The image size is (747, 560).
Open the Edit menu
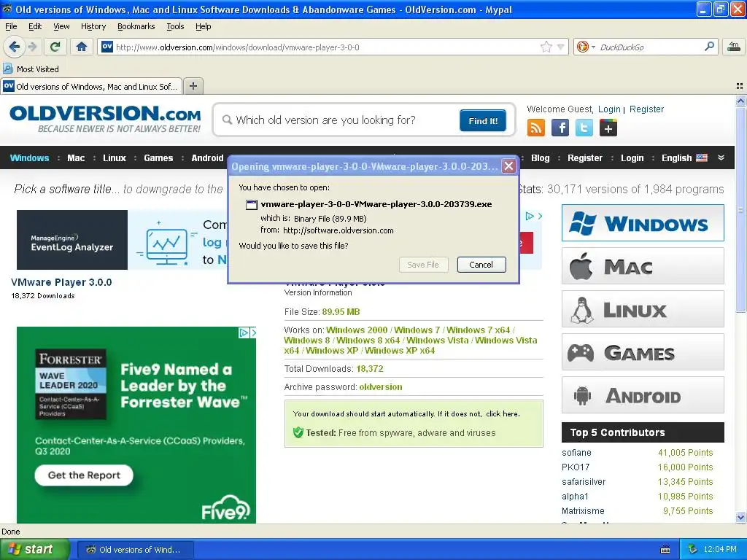[35, 26]
